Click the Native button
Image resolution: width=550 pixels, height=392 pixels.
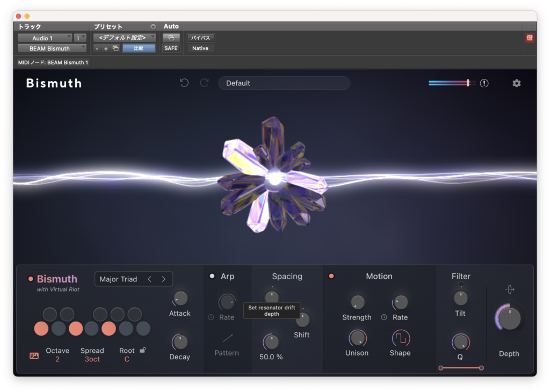click(x=200, y=48)
